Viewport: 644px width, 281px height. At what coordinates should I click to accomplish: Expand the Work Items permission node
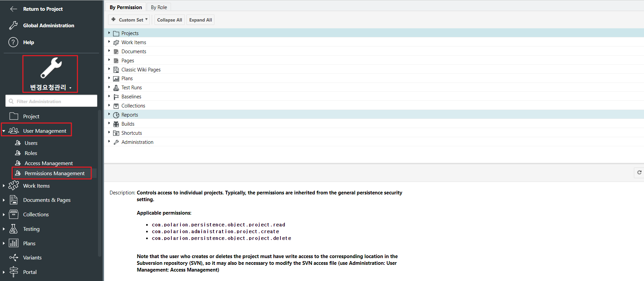[x=109, y=42]
